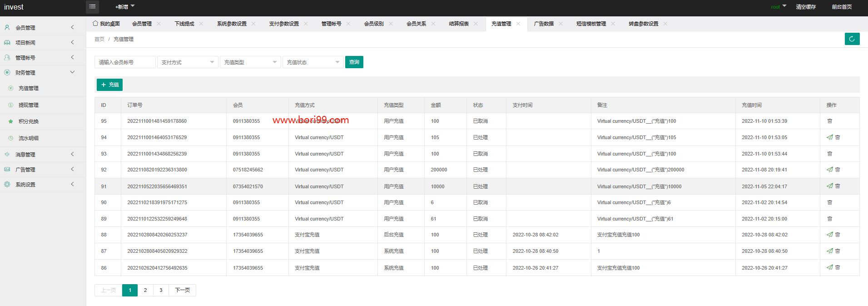
Task: Click send icon for record ID 86
Action: click(x=829, y=267)
